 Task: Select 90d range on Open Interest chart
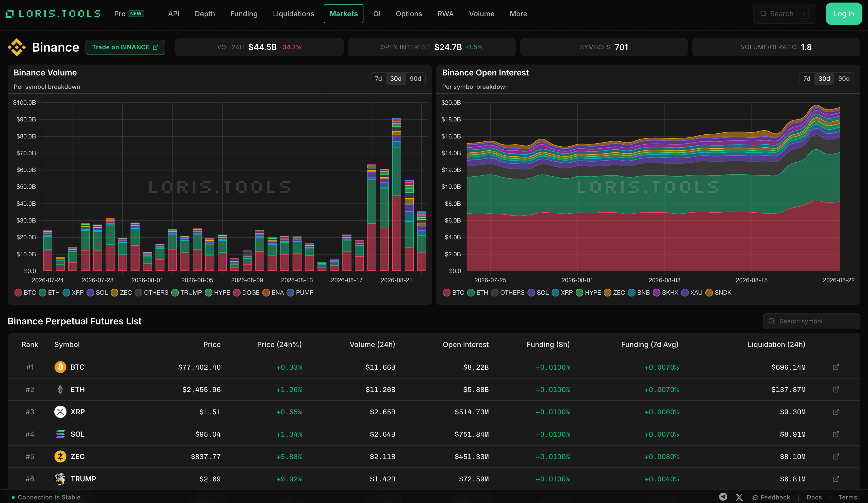coord(844,78)
